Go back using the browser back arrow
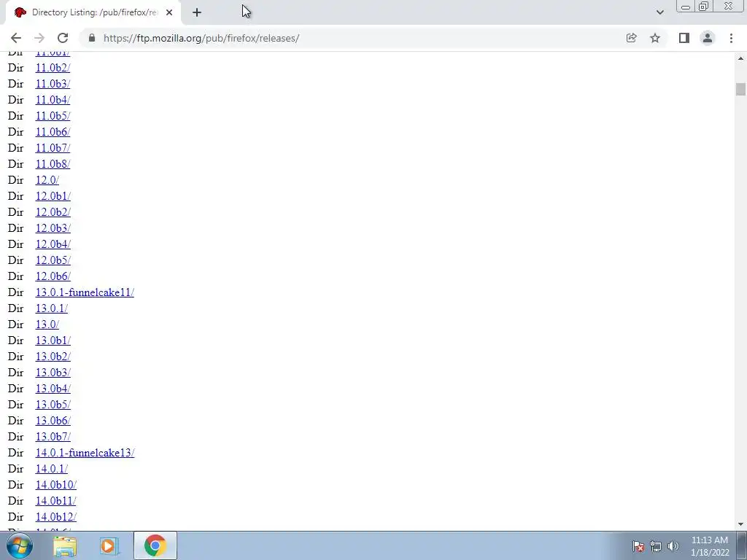This screenshot has height=560, width=747. coord(16,38)
